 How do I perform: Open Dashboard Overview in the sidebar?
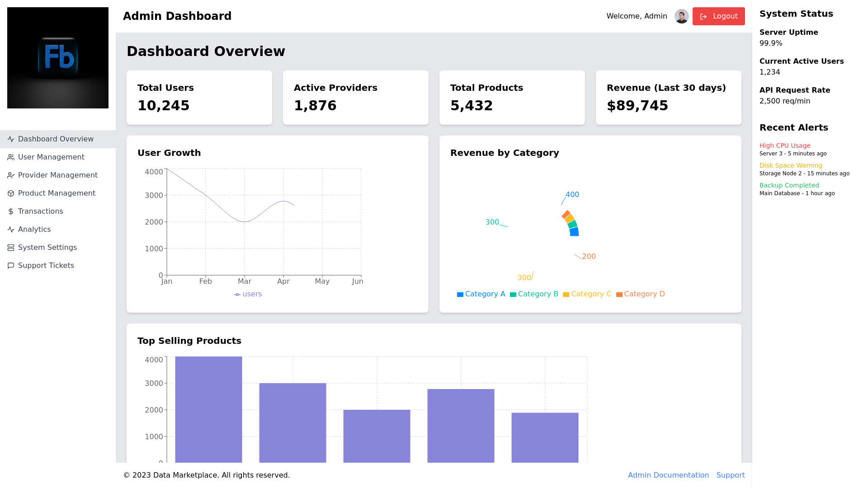[58, 139]
